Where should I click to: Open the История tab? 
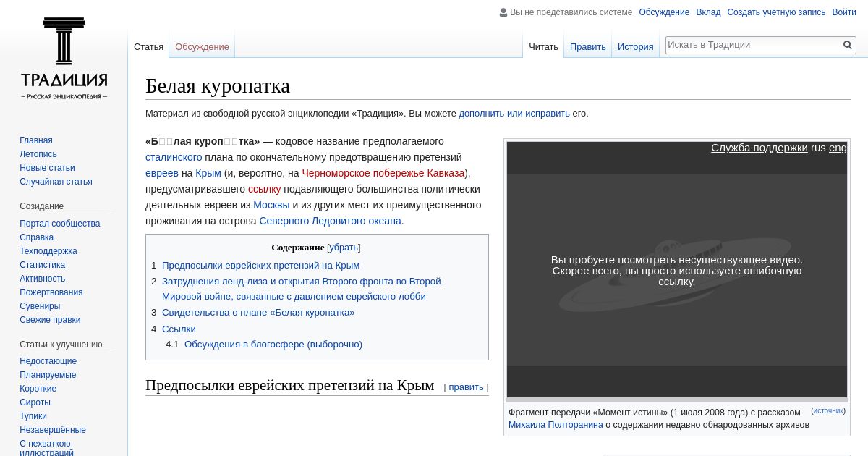[635, 46]
